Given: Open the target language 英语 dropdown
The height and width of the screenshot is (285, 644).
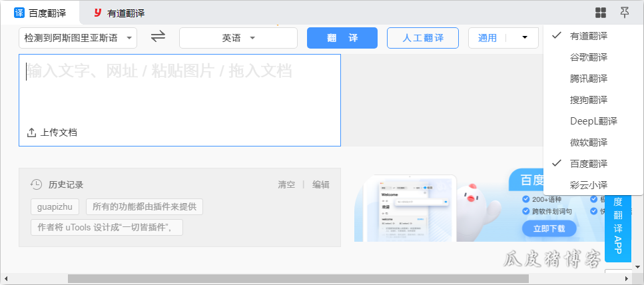Looking at the screenshot, I should (238, 38).
